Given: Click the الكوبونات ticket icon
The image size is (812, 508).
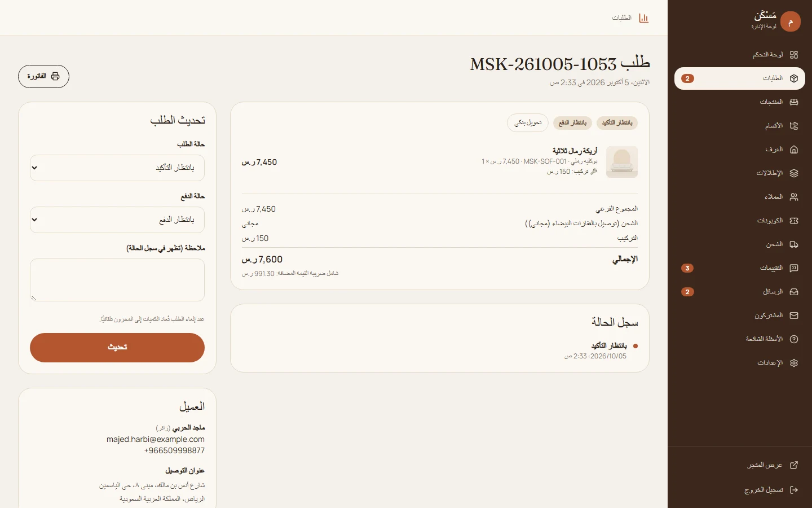Looking at the screenshot, I should tap(794, 221).
